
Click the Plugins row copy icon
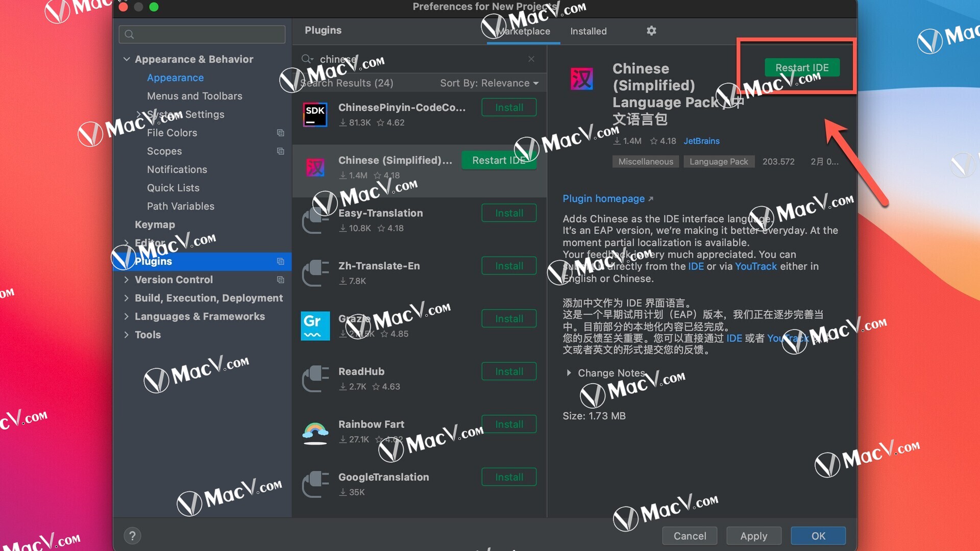(280, 261)
